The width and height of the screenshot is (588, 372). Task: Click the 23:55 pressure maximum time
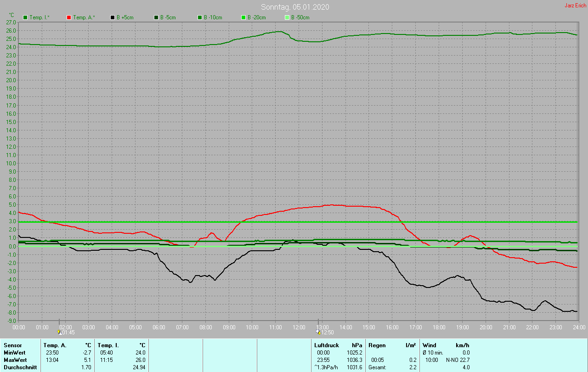point(323,360)
